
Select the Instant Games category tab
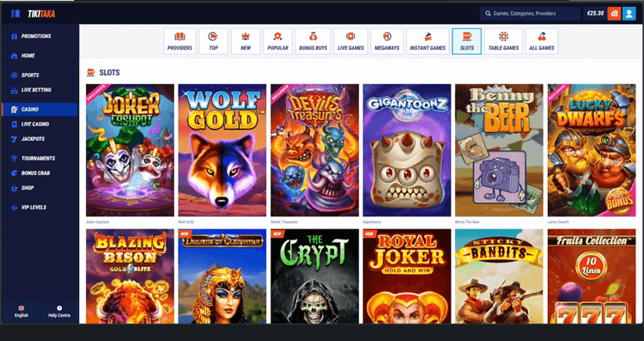pyautogui.click(x=428, y=41)
